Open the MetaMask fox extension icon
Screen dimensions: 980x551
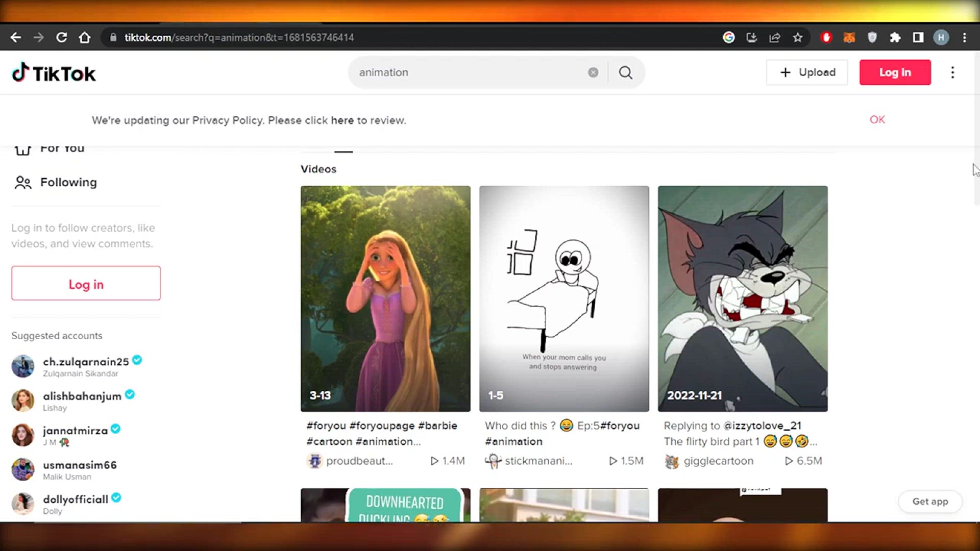(849, 37)
